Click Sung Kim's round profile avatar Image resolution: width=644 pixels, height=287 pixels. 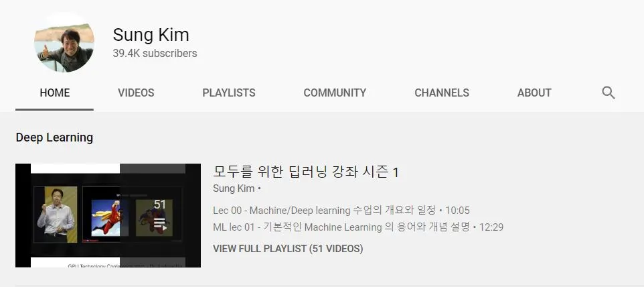pos(64,42)
